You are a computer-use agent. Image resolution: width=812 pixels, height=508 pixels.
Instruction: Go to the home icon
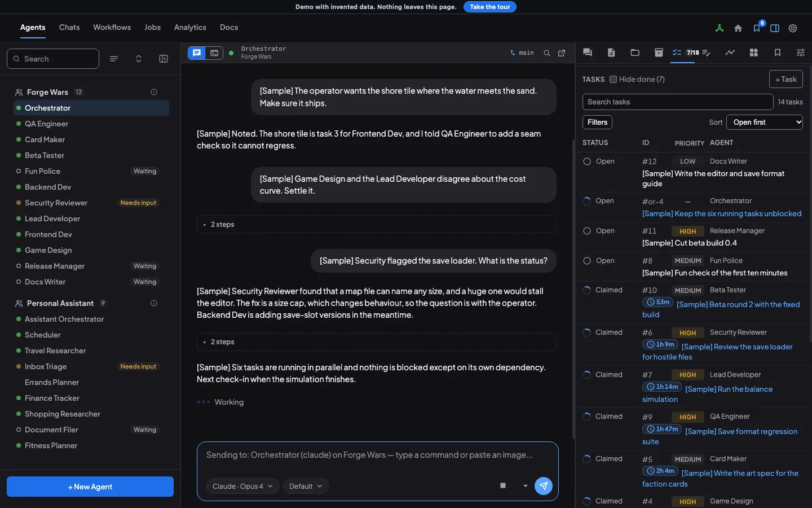point(738,28)
